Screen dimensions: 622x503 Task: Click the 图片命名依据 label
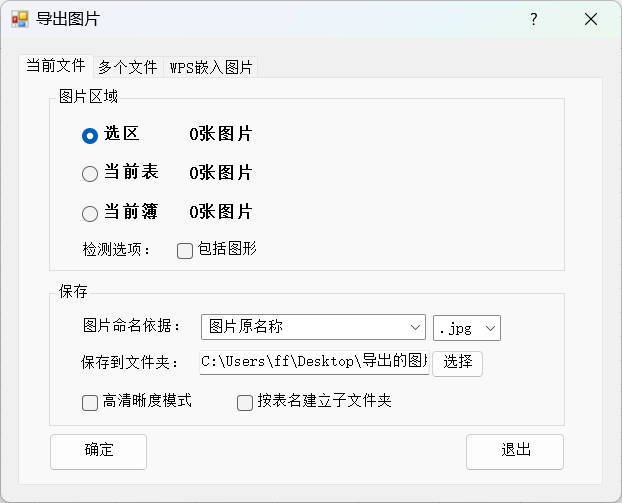133,327
